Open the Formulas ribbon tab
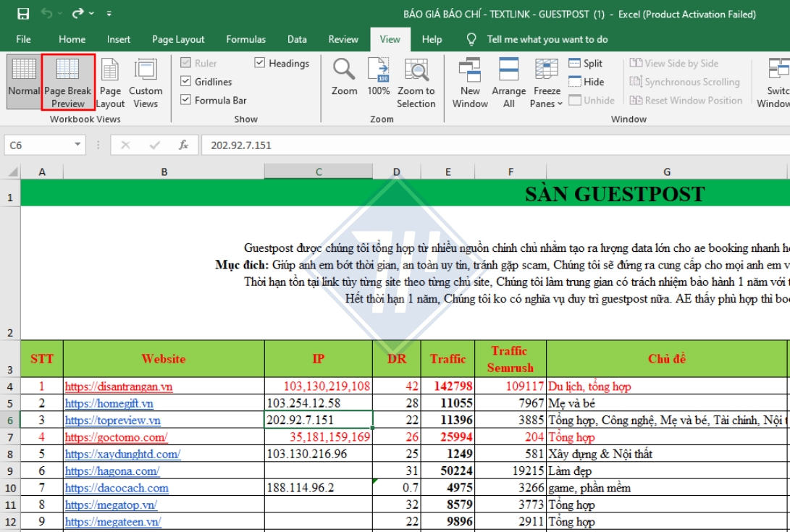790x532 pixels. (246, 39)
